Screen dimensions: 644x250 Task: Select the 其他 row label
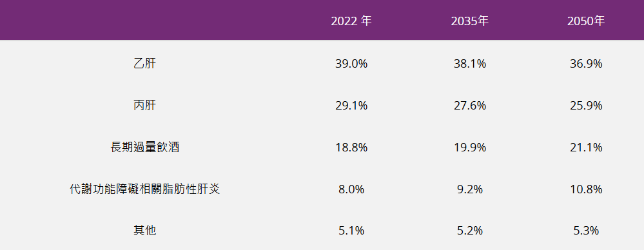pos(145,231)
